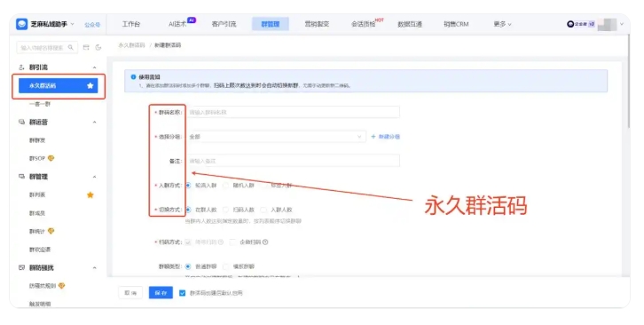644x325 pixels.
Task: Click the search magnifier in sidebar search
Action: pyautogui.click(x=71, y=48)
